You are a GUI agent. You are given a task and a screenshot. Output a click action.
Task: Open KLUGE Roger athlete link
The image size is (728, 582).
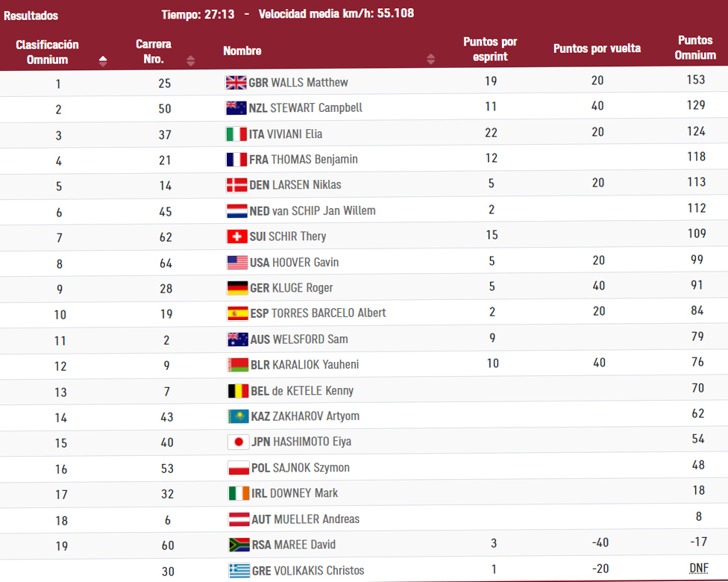click(x=301, y=288)
